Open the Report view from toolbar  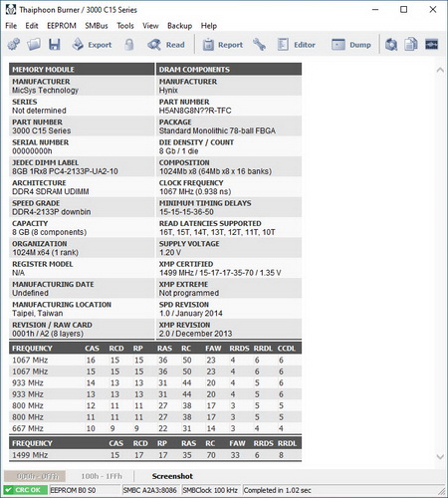tap(223, 45)
